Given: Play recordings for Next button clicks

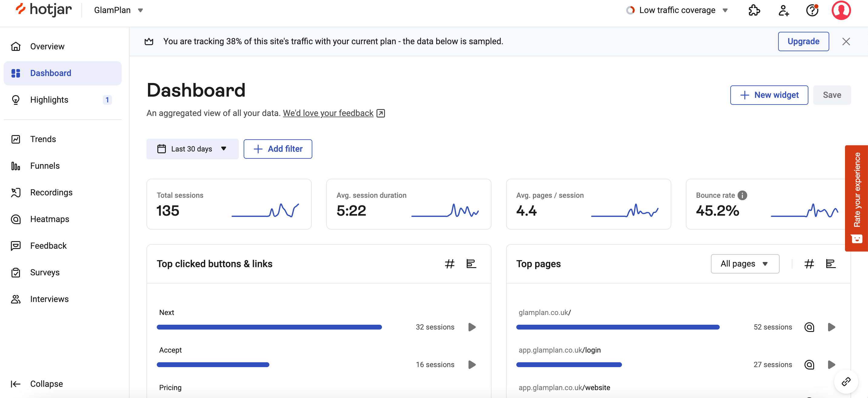Looking at the screenshot, I should [472, 327].
